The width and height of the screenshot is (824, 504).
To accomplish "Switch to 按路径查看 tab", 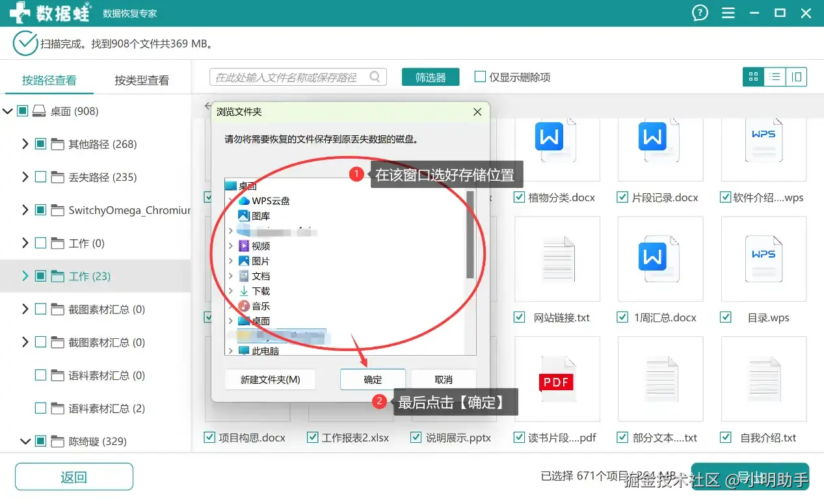I will click(x=49, y=80).
